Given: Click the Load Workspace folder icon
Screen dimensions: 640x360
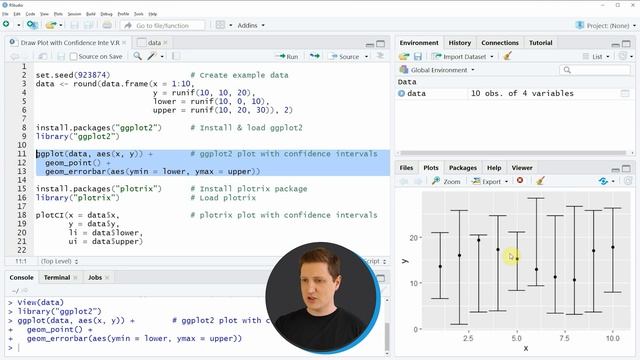Looking at the screenshot, I should [x=404, y=56].
